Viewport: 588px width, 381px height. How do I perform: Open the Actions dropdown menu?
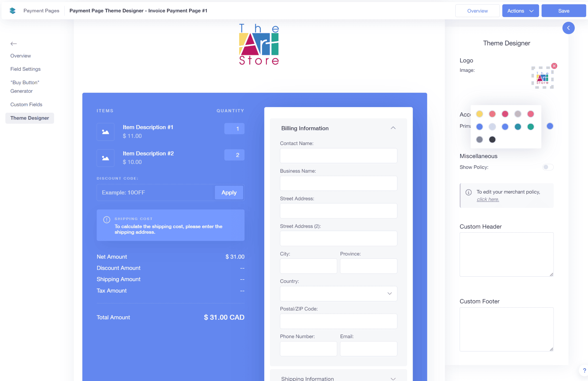(x=520, y=11)
